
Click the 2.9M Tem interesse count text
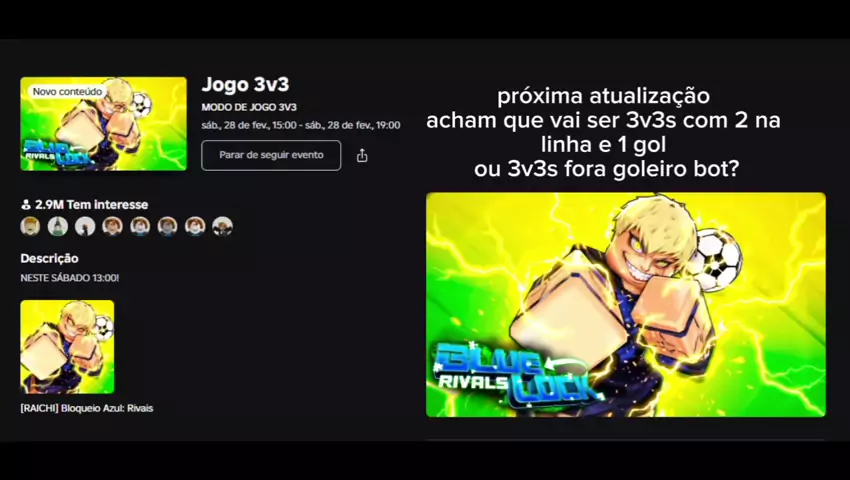[92, 205]
